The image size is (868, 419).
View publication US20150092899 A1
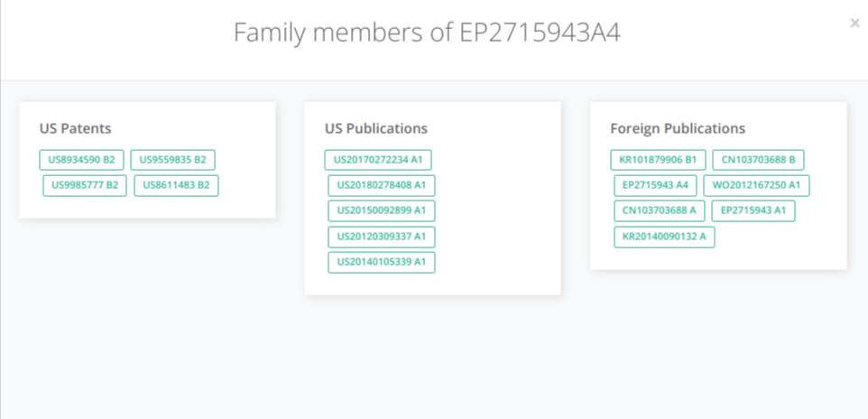coord(382,211)
